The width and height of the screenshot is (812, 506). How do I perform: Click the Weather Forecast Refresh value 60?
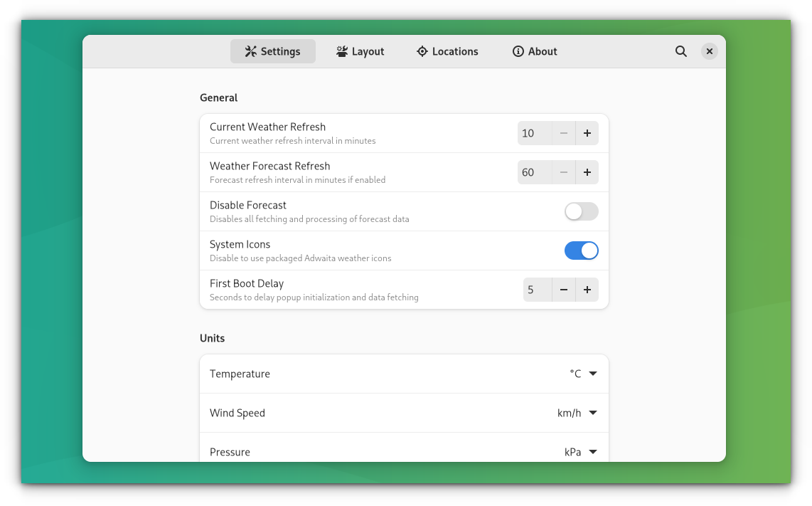[535, 172]
